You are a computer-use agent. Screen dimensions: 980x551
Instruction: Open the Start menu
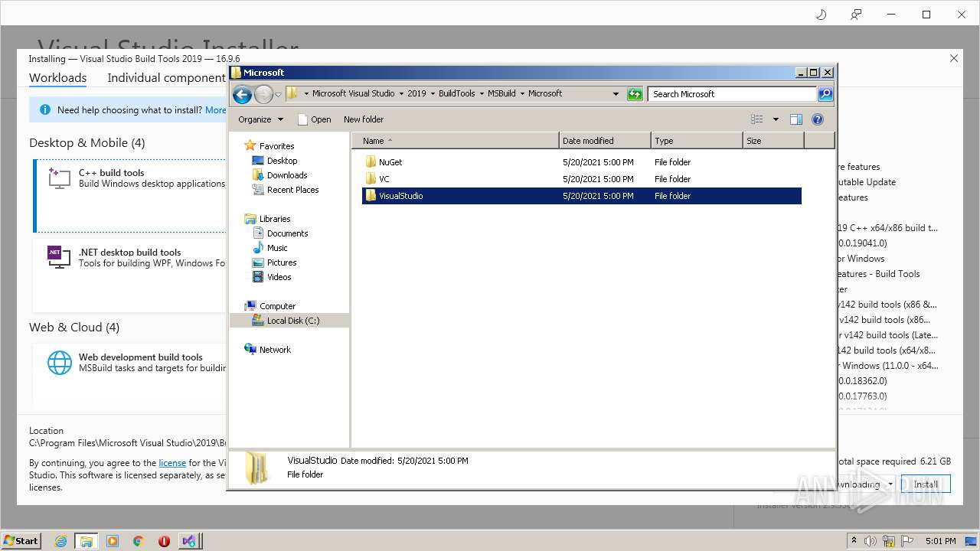pyautogui.click(x=21, y=540)
